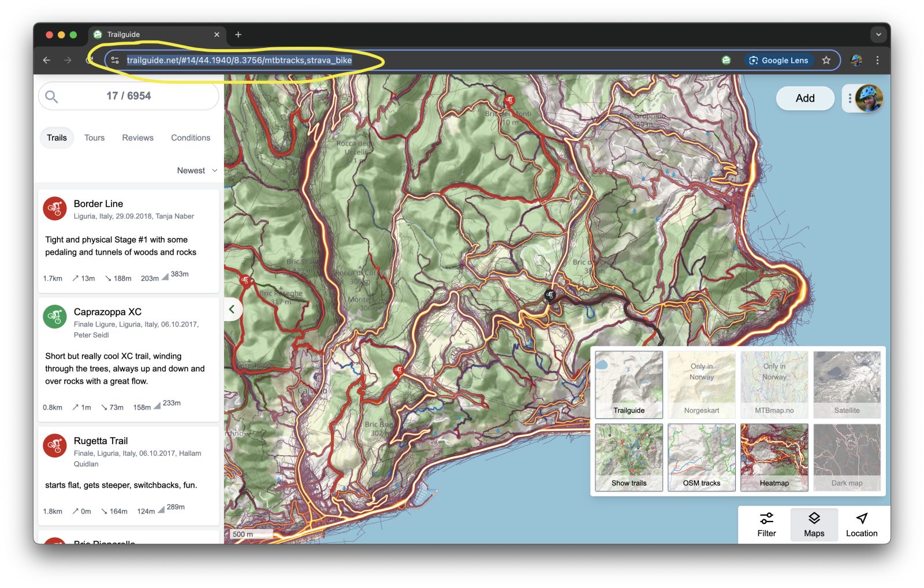Toggle the Heatmap overlay
Image resolution: width=924 pixels, height=588 pixels.
[774, 457]
